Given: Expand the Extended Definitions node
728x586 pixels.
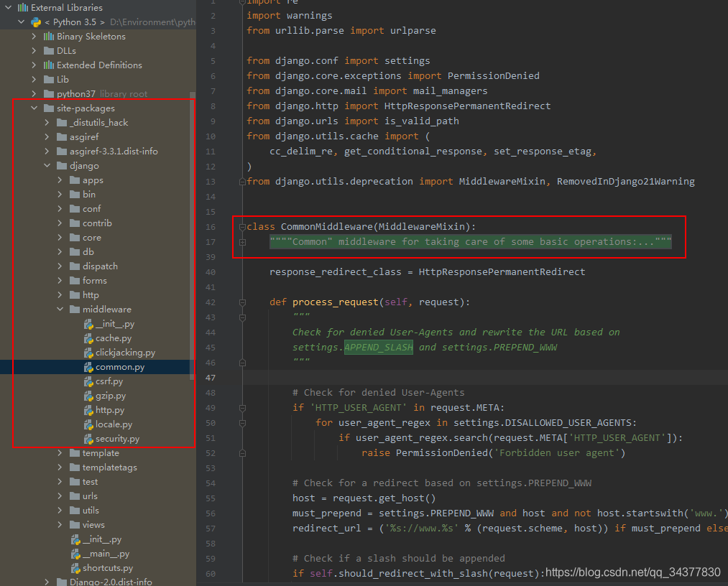Looking at the screenshot, I should point(34,65).
